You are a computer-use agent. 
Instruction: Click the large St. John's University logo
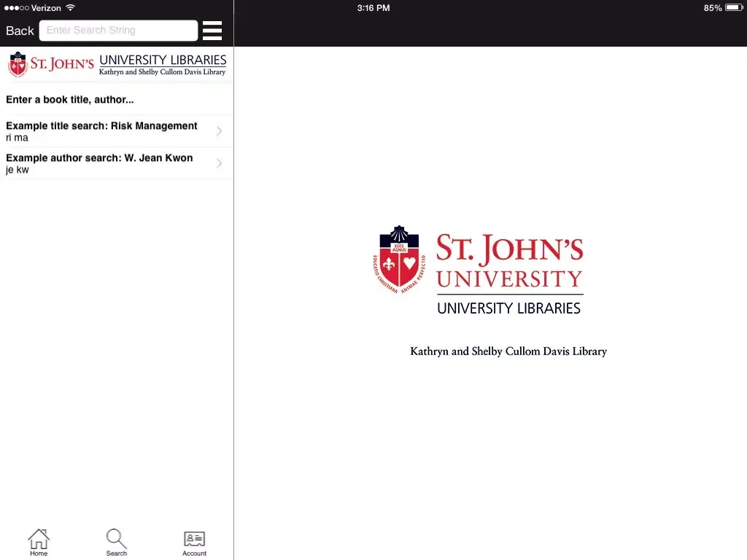tap(479, 270)
